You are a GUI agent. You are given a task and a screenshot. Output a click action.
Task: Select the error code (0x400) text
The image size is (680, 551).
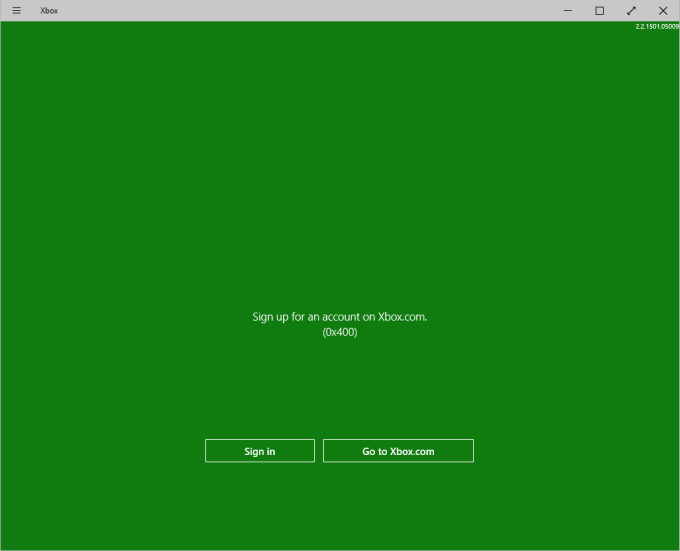tap(340, 332)
